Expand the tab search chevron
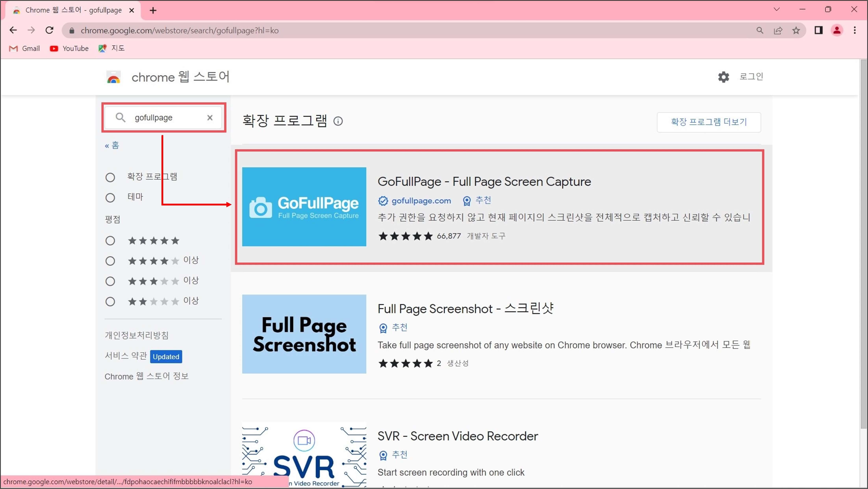 coord(777,9)
